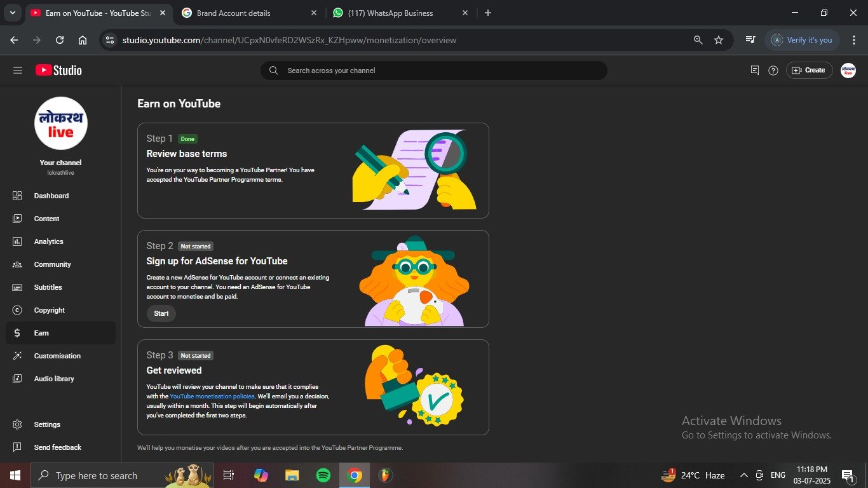868x488 pixels.
Task: Show hidden system tray icons chevron
Action: click(743, 475)
